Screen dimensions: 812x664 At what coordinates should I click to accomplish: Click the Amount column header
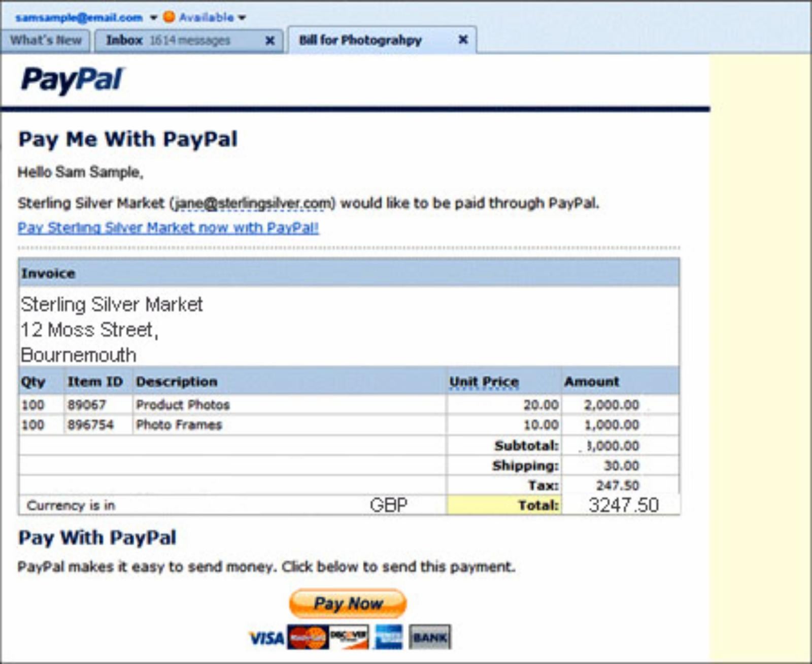592,382
